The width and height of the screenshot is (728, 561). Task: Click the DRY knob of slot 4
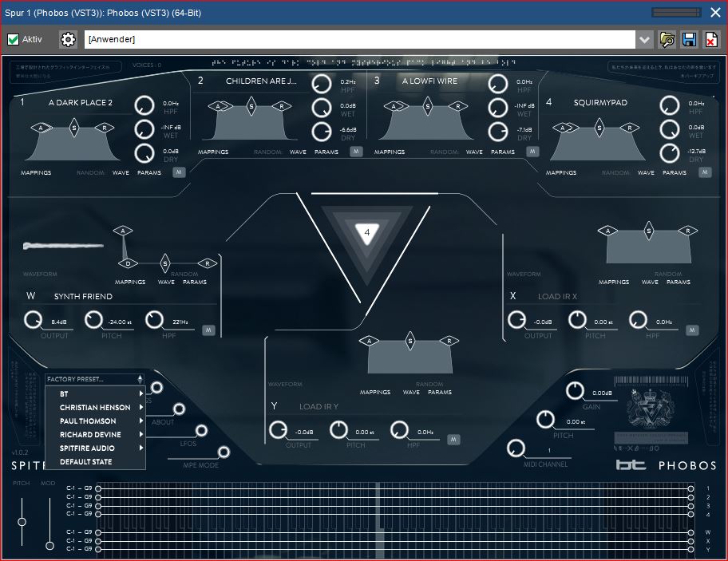(x=670, y=153)
